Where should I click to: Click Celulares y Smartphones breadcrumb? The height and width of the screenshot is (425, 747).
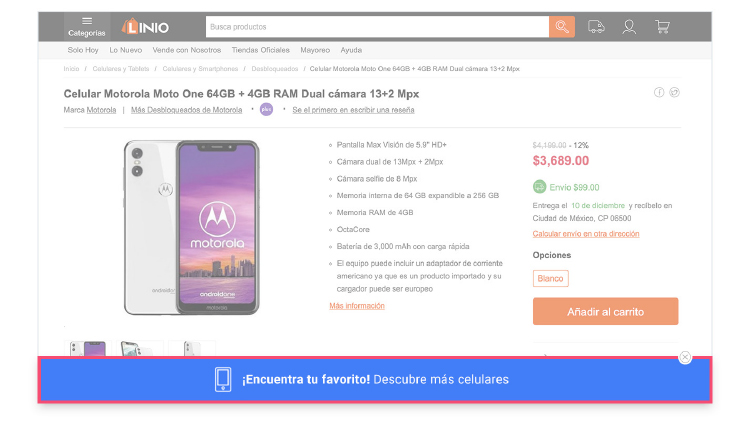(200, 69)
